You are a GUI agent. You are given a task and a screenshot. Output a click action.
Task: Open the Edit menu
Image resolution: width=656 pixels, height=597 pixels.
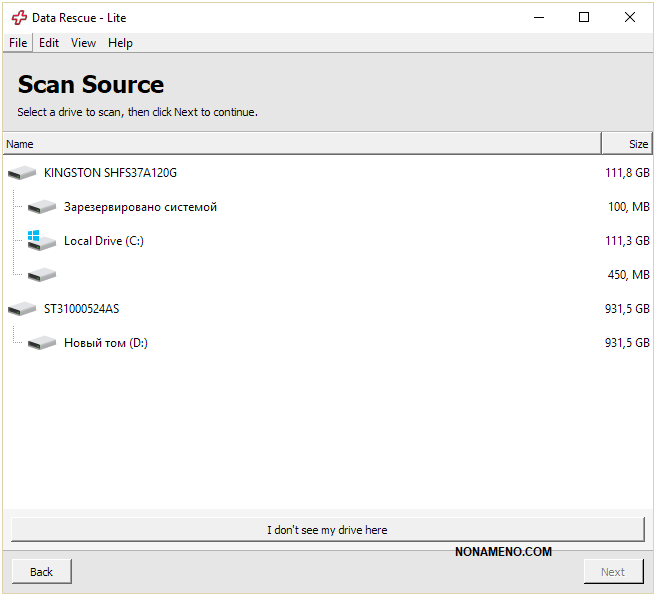[x=49, y=43]
